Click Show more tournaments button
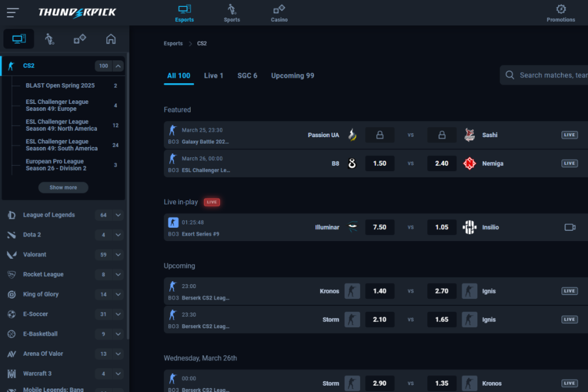Image resolution: width=588 pixels, height=392 pixels. coord(63,187)
